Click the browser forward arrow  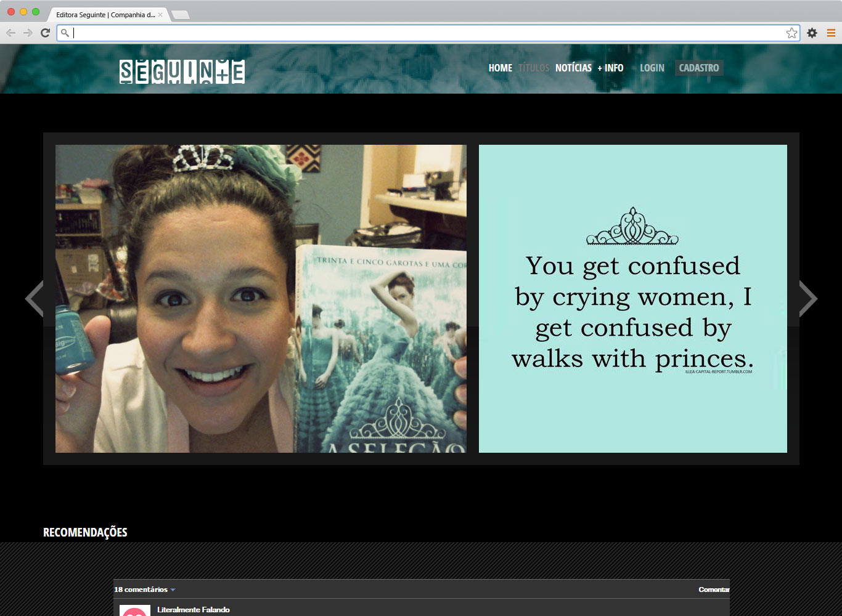(28, 33)
